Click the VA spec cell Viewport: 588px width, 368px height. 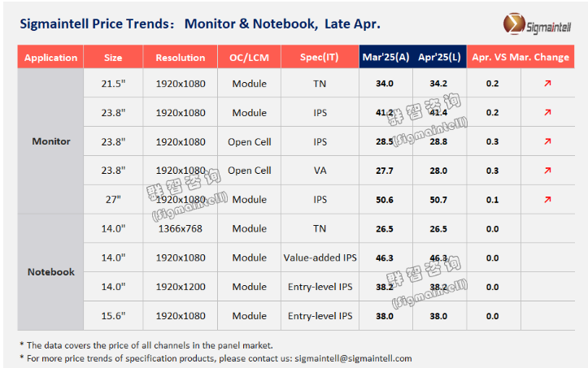[320, 171]
